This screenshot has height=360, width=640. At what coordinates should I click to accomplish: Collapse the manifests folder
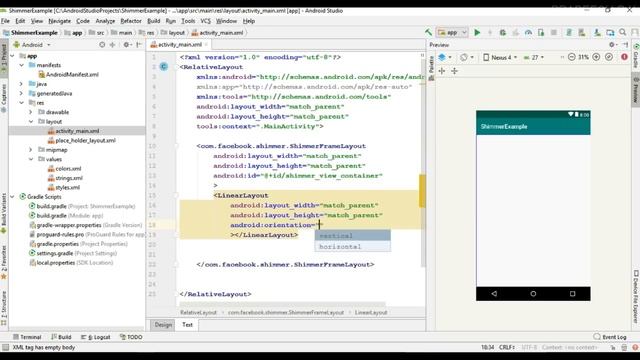[x=22, y=65]
